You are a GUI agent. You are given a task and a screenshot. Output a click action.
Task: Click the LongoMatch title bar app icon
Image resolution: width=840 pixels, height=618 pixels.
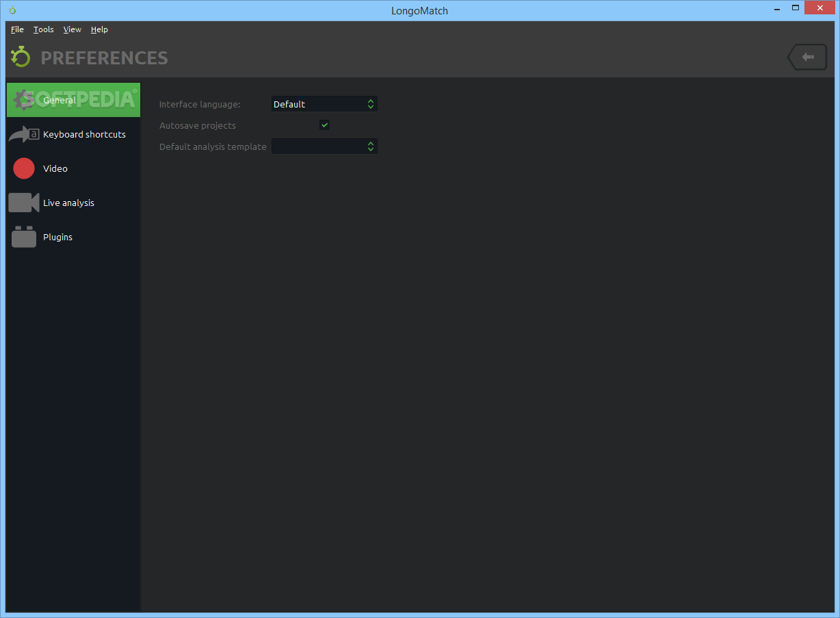click(12, 10)
